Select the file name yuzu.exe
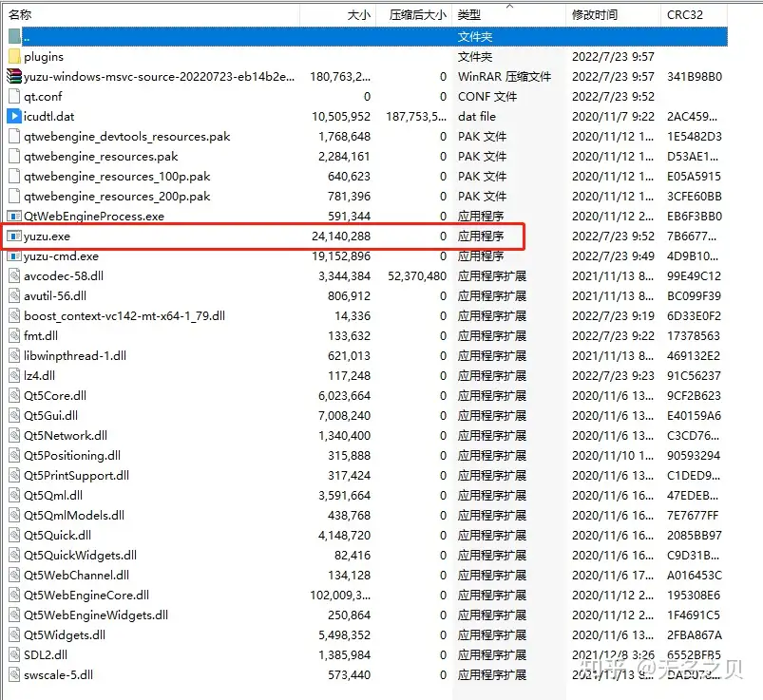 (x=48, y=236)
